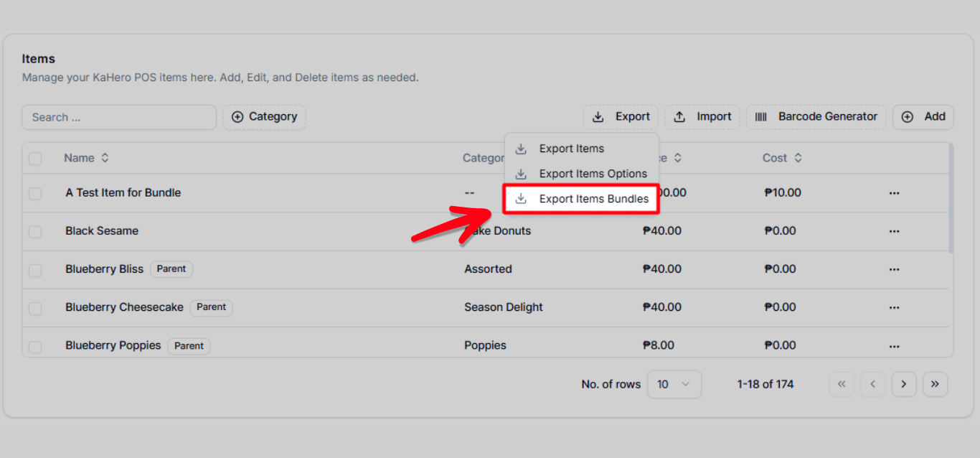This screenshot has height=458, width=980.
Task: Expand the number of rows dropdown
Action: point(674,384)
